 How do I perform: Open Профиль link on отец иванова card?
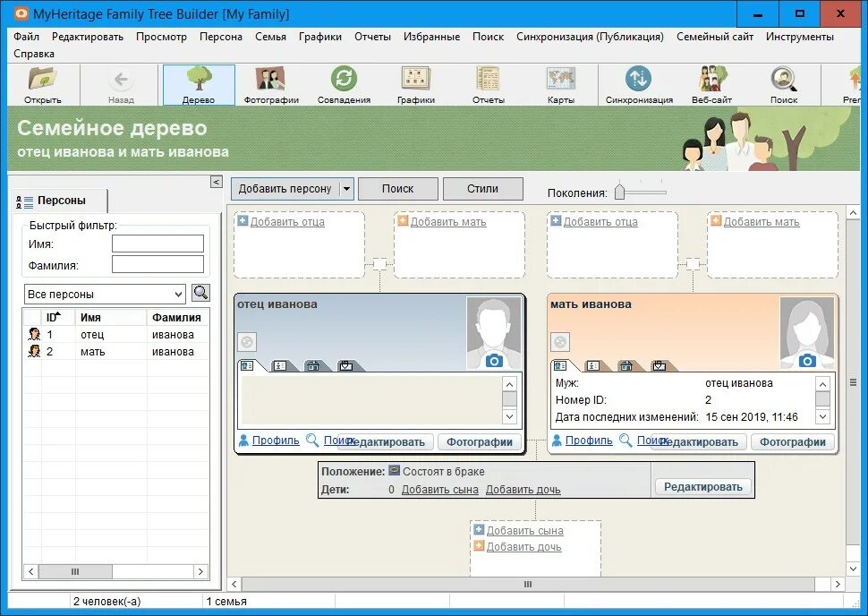[x=276, y=440]
